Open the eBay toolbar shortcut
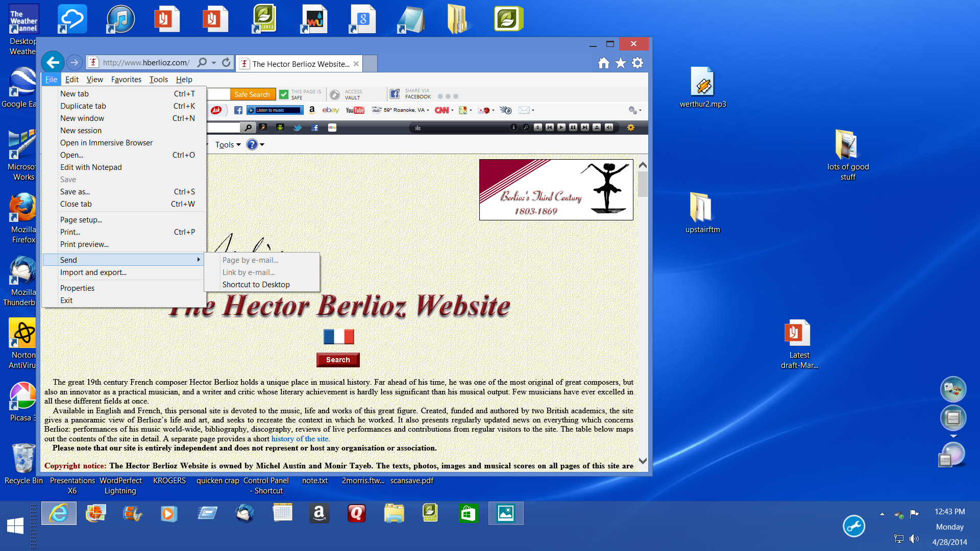Viewport: 980px width, 551px height. [330, 110]
